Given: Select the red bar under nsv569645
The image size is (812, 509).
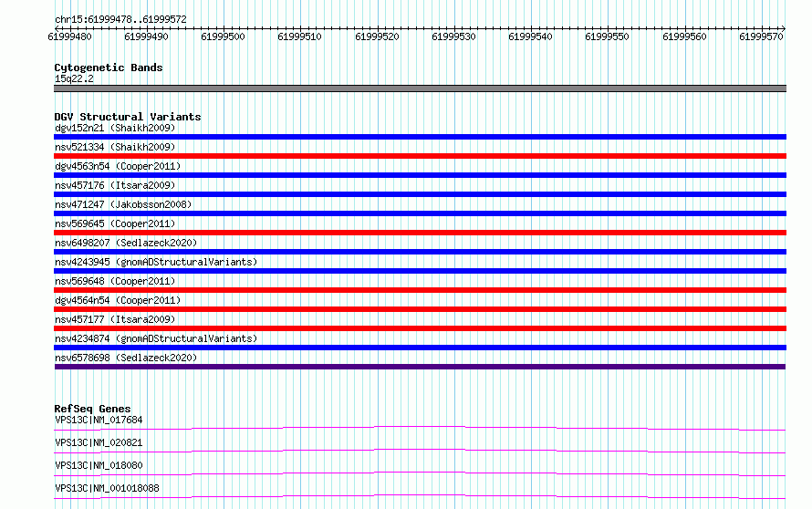Looking at the screenshot, I should click(420, 233).
